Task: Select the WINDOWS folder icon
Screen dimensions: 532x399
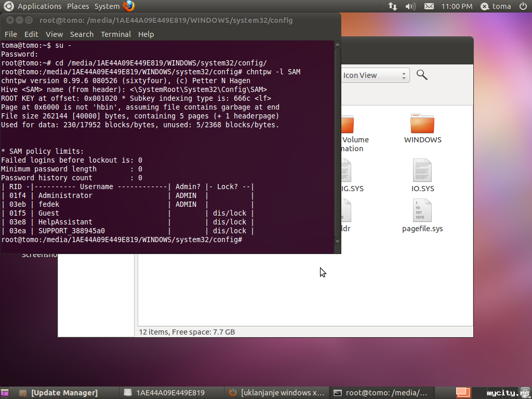Action: coord(422,125)
